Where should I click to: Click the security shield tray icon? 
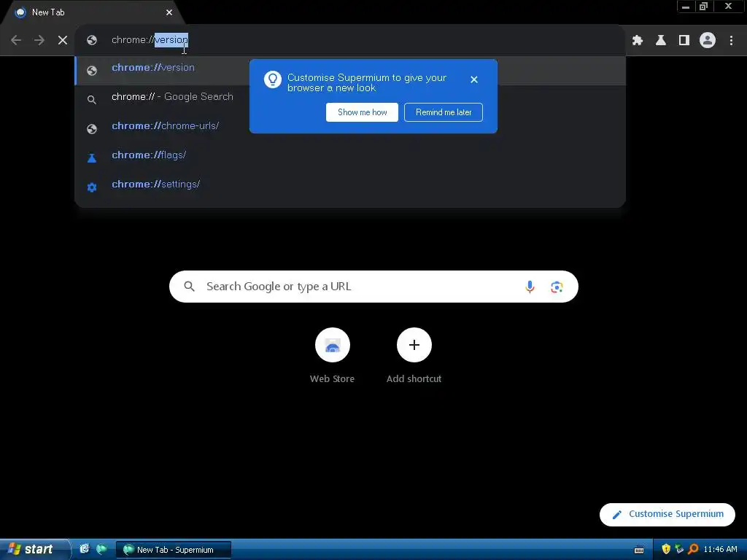tap(666, 549)
